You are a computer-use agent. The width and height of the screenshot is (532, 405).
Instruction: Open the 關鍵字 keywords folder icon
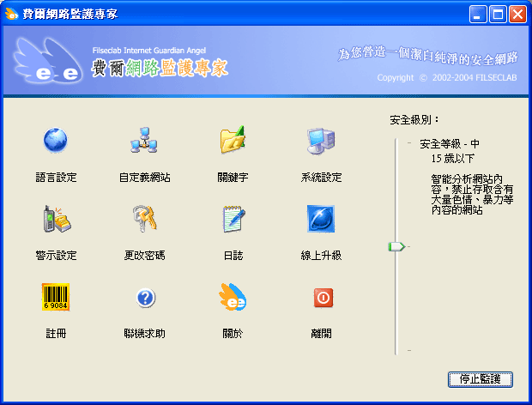(233, 140)
